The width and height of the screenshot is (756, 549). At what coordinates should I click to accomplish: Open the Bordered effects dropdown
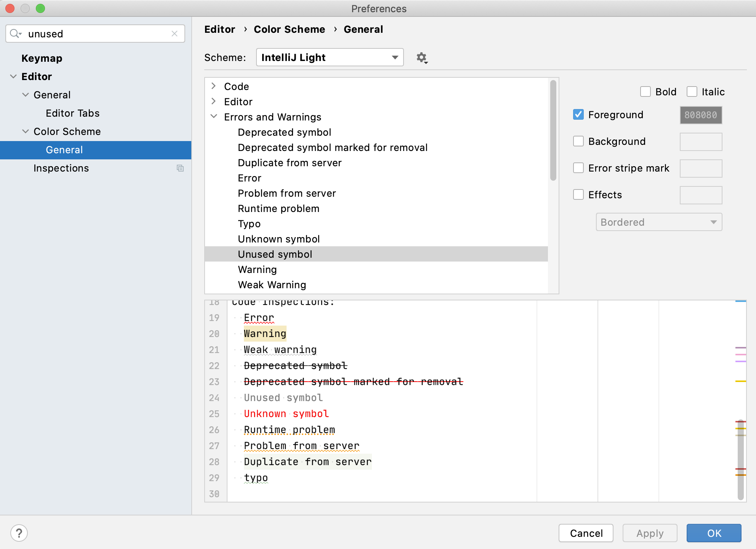pyautogui.click(x=659, y=222)
